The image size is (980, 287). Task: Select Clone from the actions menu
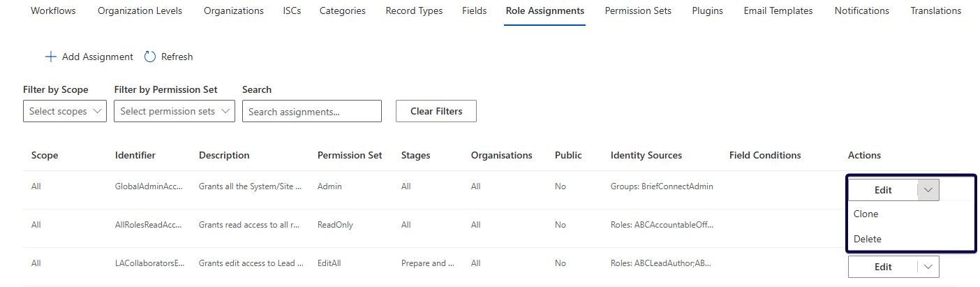pyautogui.click(x=866, y=214)
